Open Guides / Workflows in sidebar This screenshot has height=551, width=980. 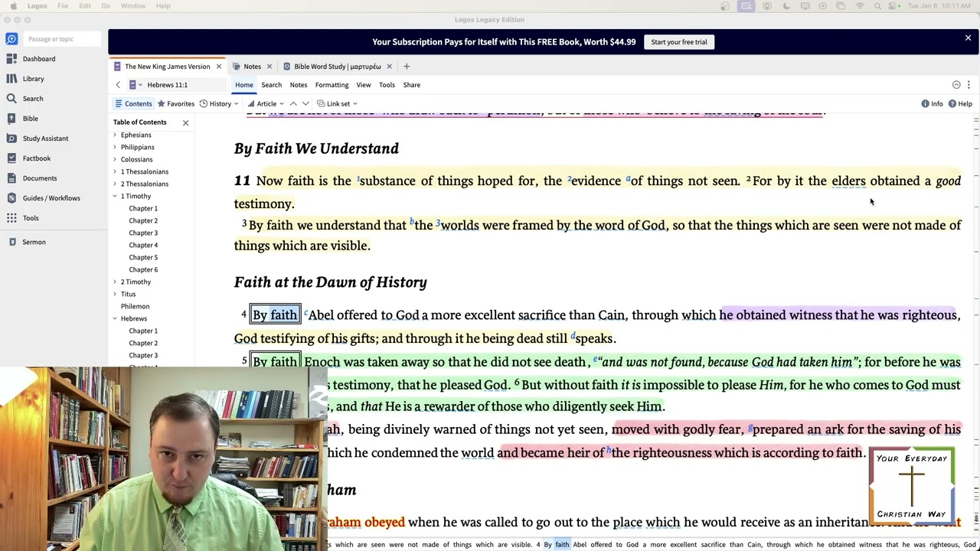click(11, 198)
